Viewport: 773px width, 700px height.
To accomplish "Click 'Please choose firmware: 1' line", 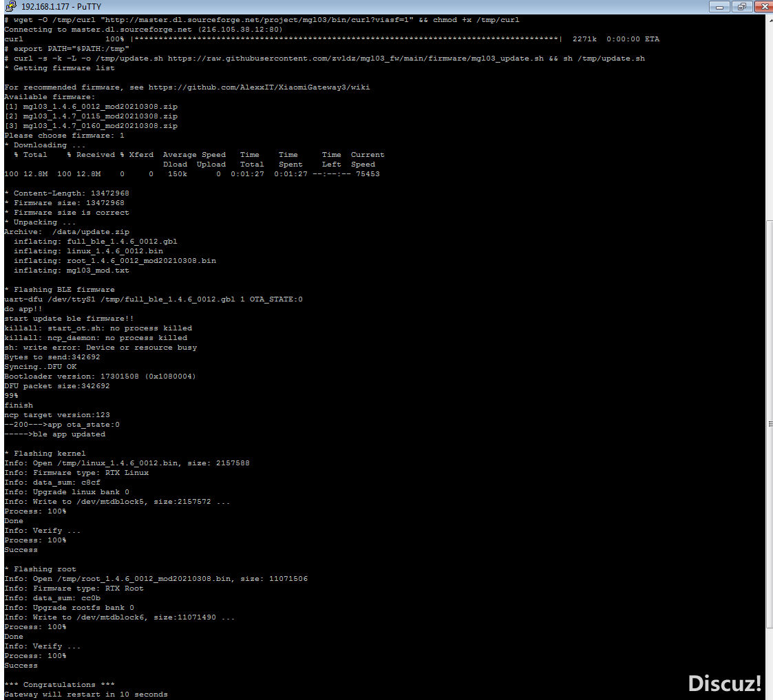I will [65, 136].
